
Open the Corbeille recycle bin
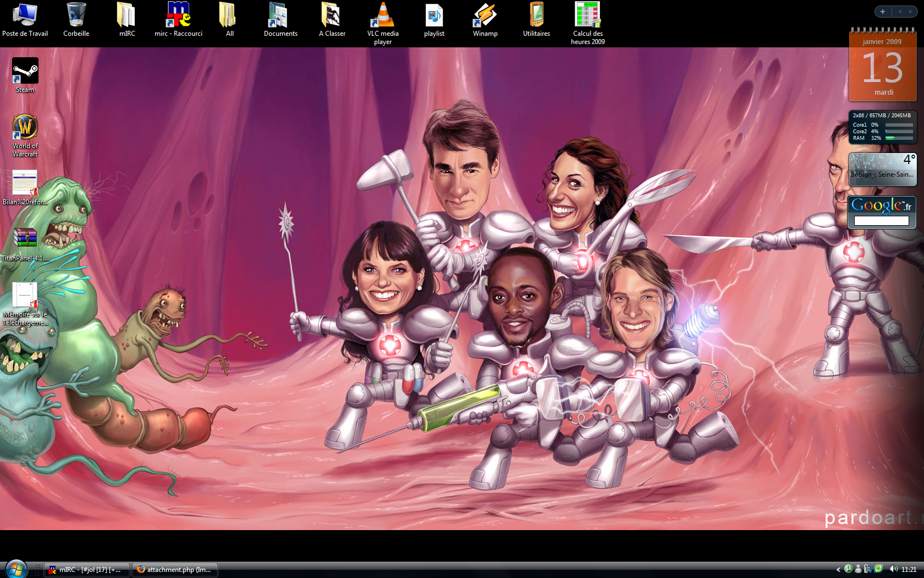click(x=76, y=19)
